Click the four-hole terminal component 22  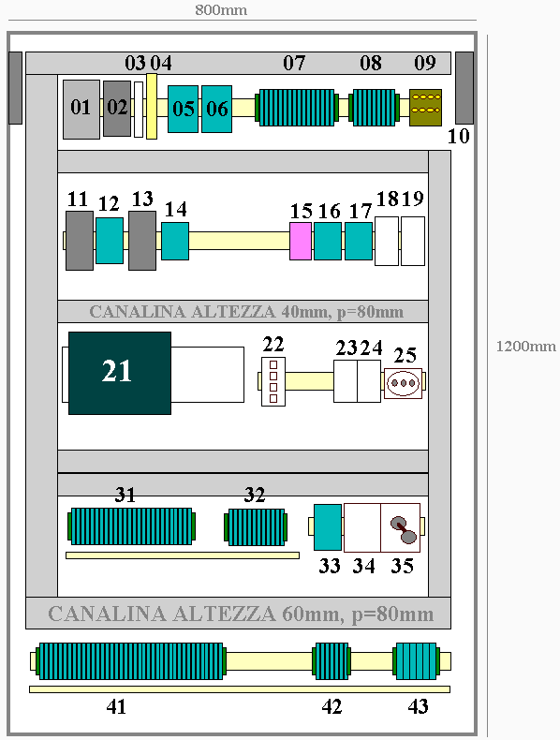(x=273, y=382)
